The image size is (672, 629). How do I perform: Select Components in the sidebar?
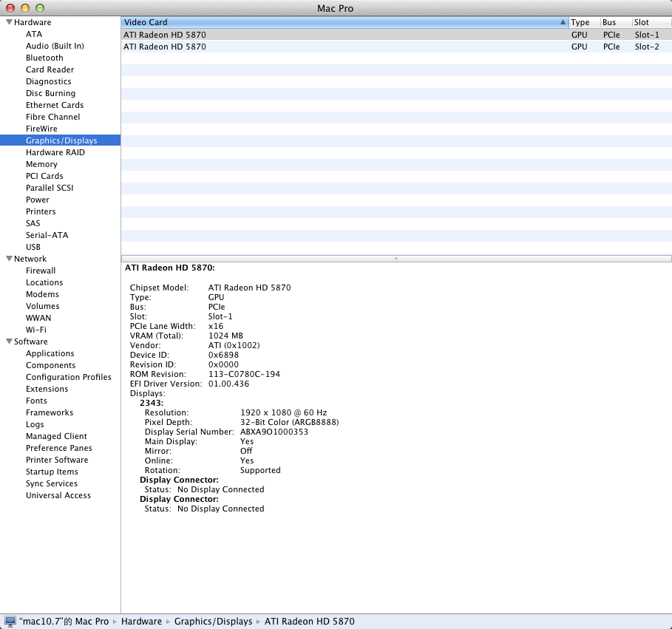50,365
